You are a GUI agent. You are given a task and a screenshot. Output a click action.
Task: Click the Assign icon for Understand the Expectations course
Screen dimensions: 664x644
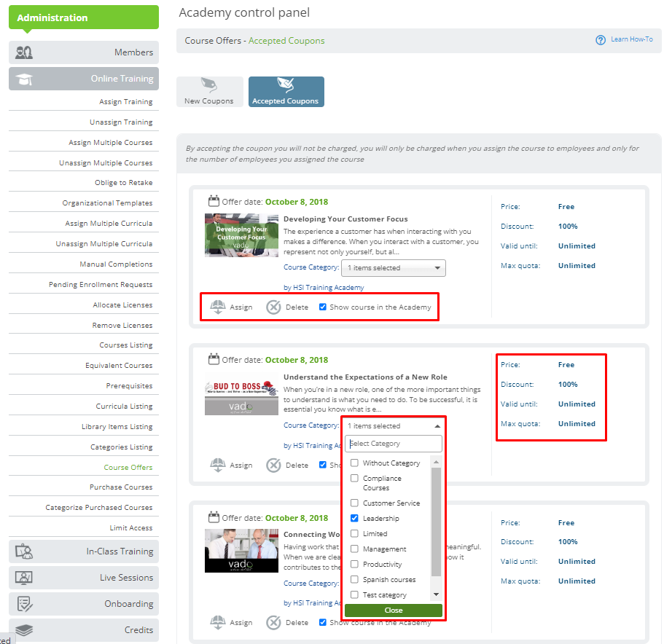[x=218, y=465]
